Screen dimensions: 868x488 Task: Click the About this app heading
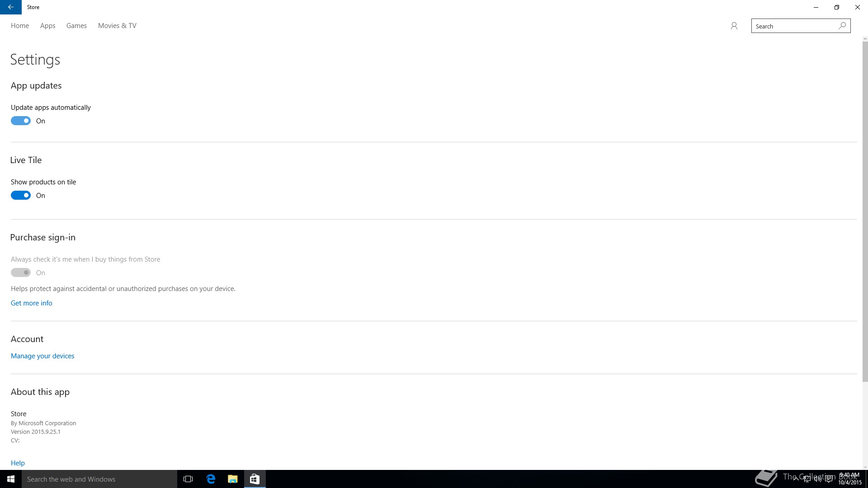(40, 392)
